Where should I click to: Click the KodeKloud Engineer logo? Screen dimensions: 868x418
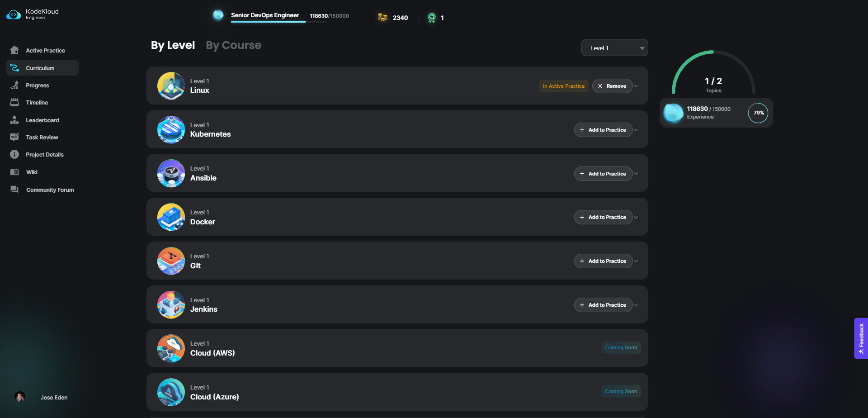pos(33,14)
